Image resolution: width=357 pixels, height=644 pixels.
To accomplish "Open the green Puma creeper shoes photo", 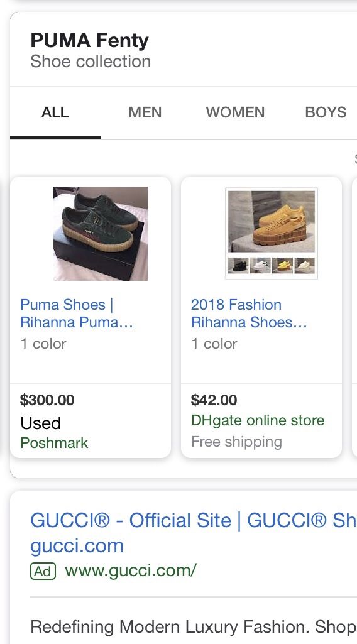I will point(100,234).
